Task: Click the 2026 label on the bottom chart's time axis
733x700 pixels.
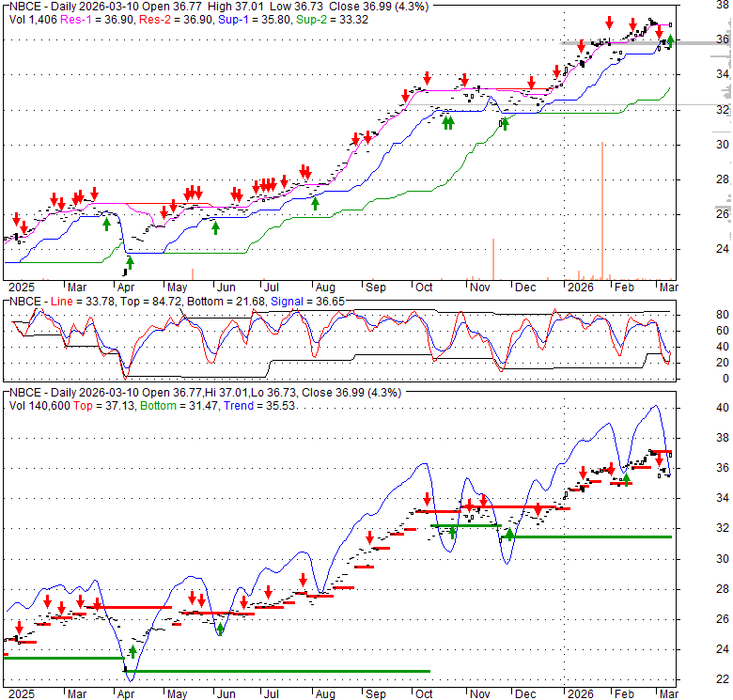Action: tap(579, 693)
